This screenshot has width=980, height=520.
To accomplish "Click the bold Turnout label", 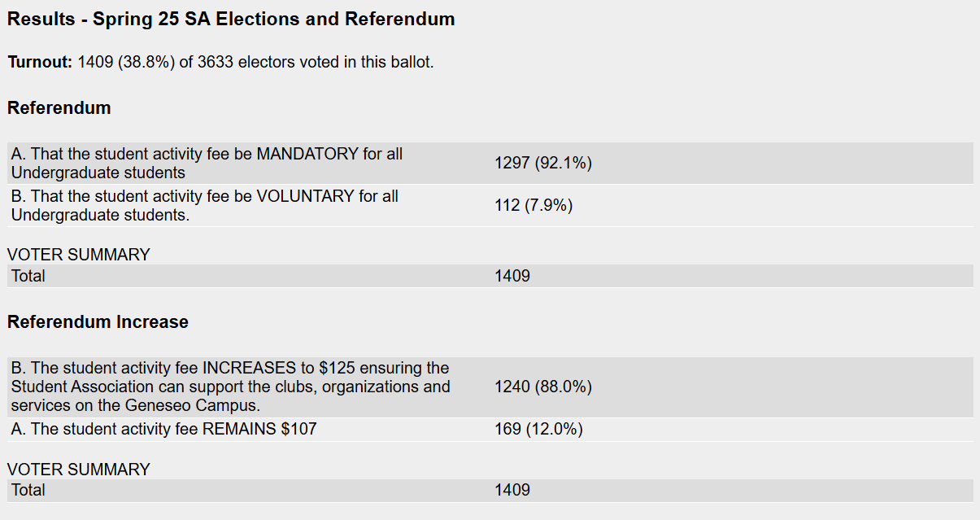I will [x=41, y=63].
